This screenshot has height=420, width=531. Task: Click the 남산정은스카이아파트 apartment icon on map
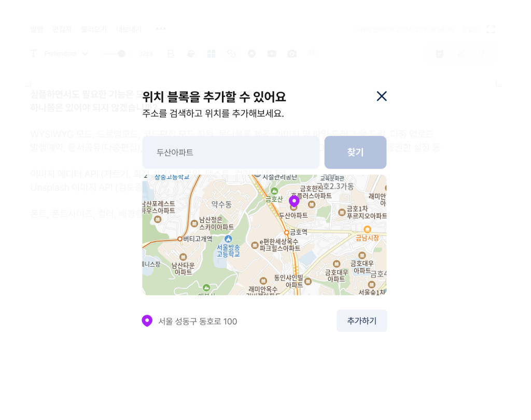tap(194, 223)
